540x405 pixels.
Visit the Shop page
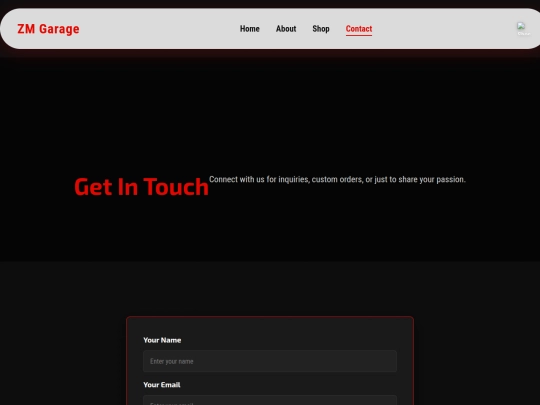[321, 29]
